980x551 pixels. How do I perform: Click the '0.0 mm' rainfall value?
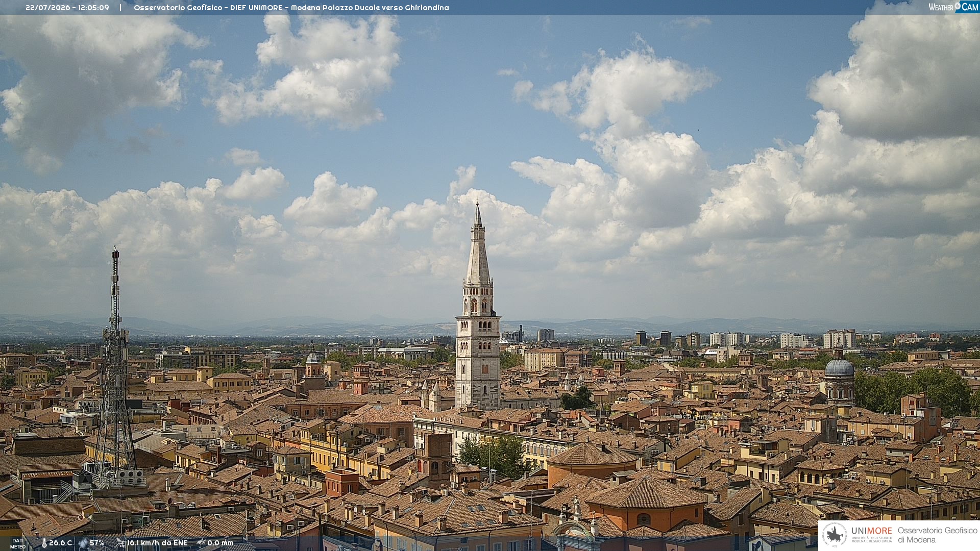click(x=220, y=543)
